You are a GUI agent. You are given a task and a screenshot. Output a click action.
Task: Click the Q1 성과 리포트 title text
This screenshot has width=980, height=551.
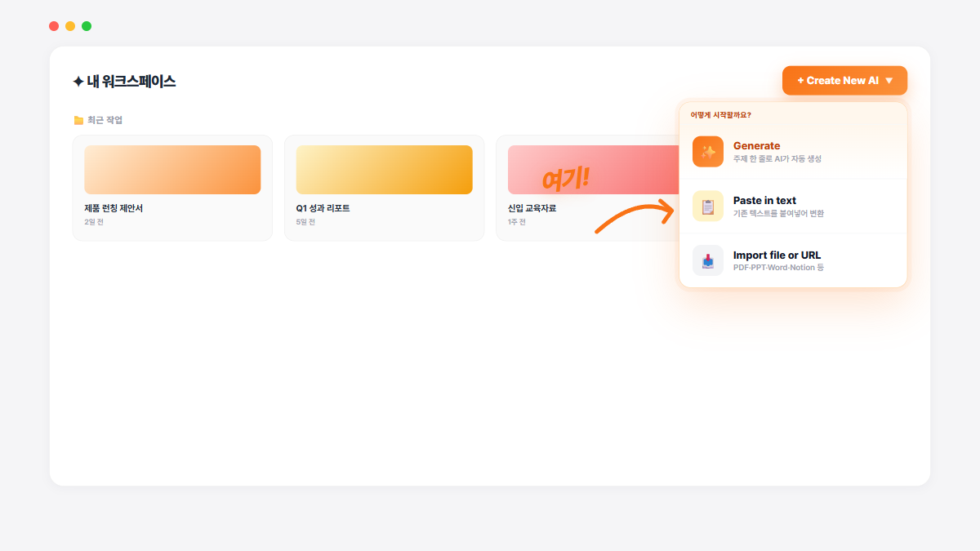click(x=323, y=208)
